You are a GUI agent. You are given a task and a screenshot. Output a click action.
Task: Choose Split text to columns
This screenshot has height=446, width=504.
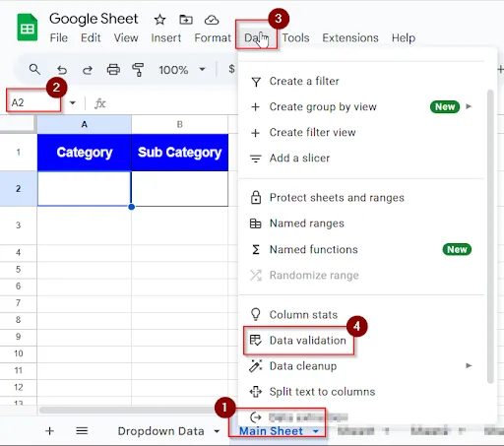361,392
